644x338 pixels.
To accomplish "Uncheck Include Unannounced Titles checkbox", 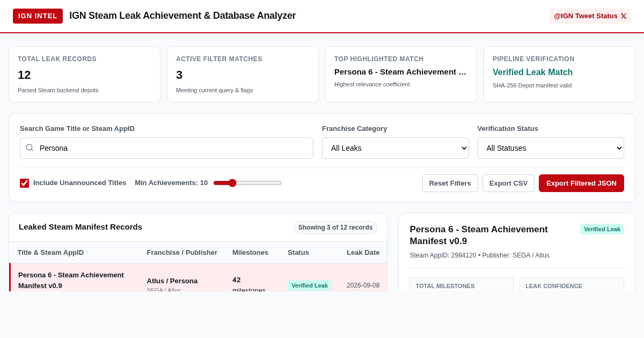I will tap(25, 183).
